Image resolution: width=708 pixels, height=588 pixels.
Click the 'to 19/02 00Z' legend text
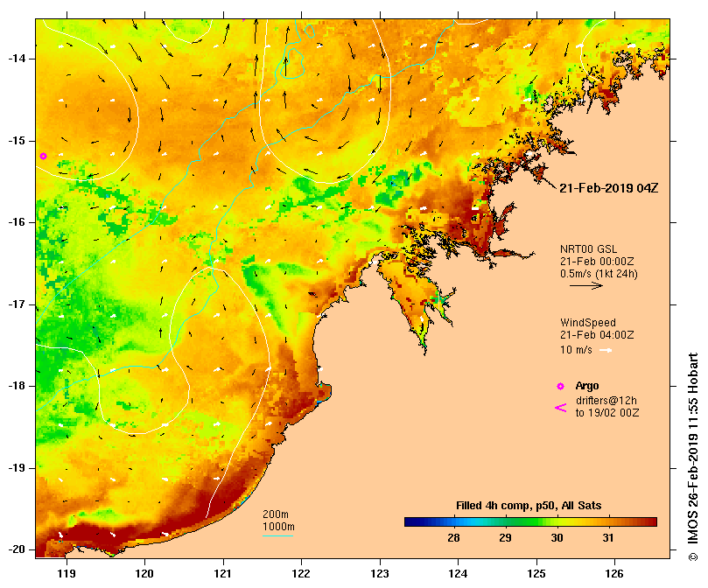606,413
